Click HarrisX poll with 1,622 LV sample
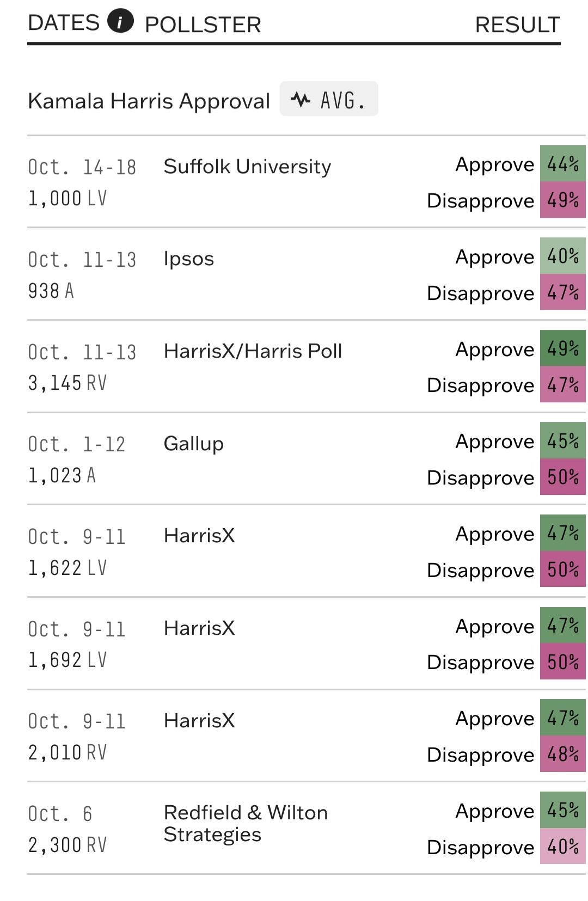The image size is (588, 901). tap(199, 536)
